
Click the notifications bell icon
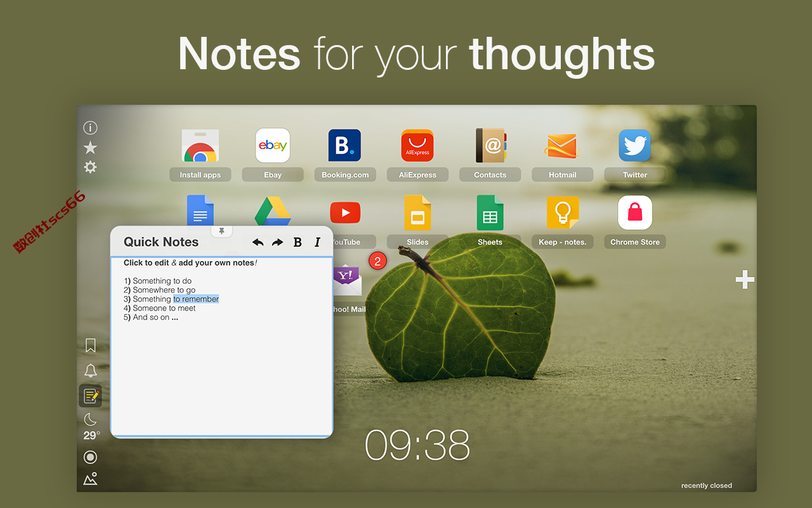point(91,370)
